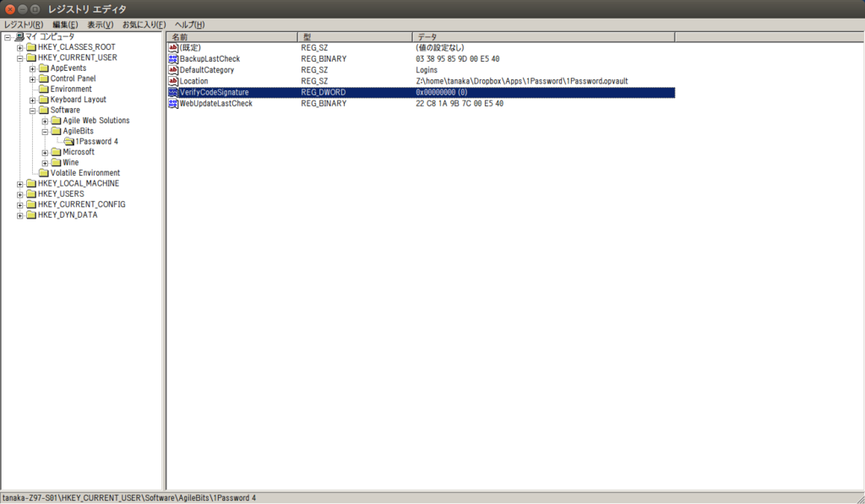Select the Location value name
Screen dimensions: 865x504
(x=193, y=81)
